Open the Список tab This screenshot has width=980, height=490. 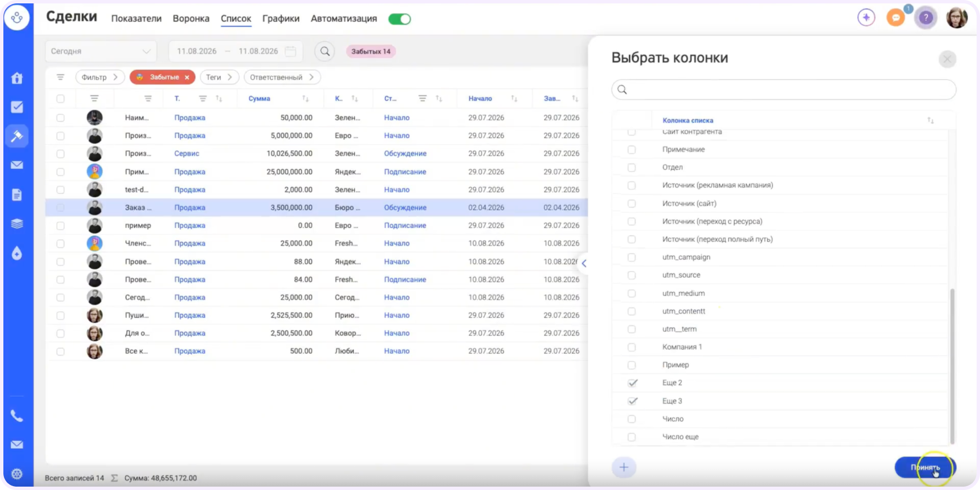coord(236,19)
